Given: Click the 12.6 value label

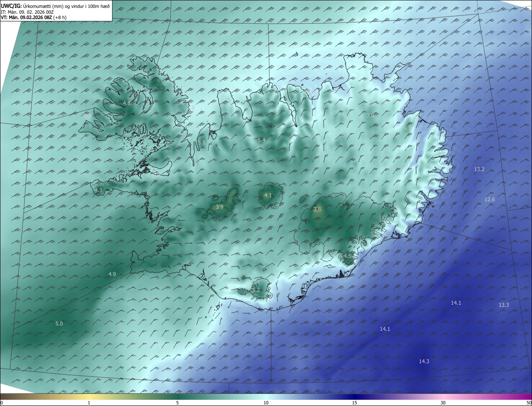Looking at the screenshot, I should click(490, 200).
